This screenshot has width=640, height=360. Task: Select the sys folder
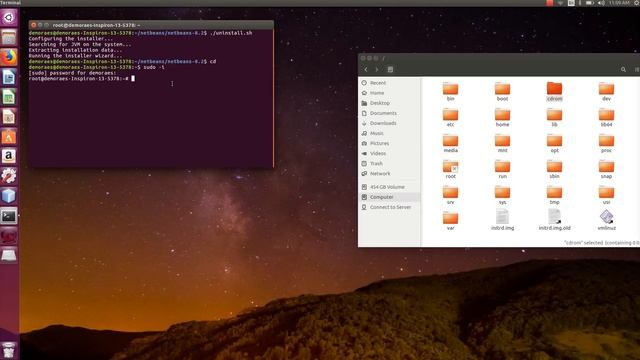tap(502, 195)
